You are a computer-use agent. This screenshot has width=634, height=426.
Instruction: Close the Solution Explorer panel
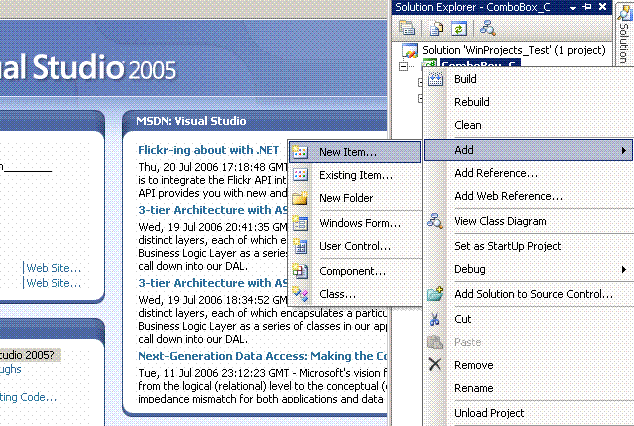[602, 7]
